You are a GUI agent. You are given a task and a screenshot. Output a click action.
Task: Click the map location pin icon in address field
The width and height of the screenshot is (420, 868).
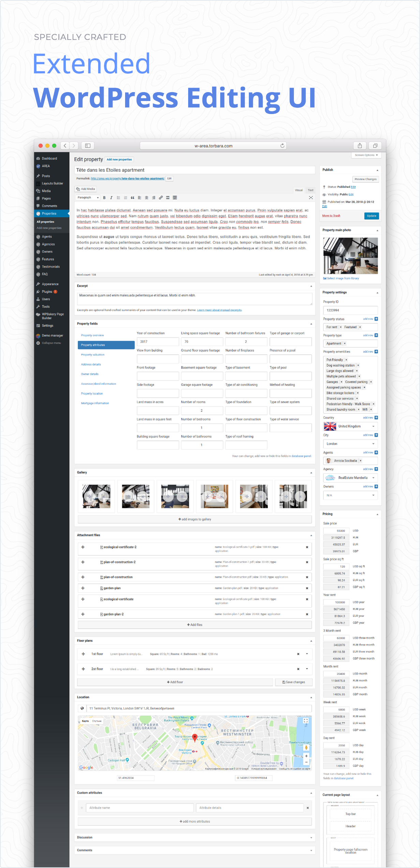[x=82, y=708]
